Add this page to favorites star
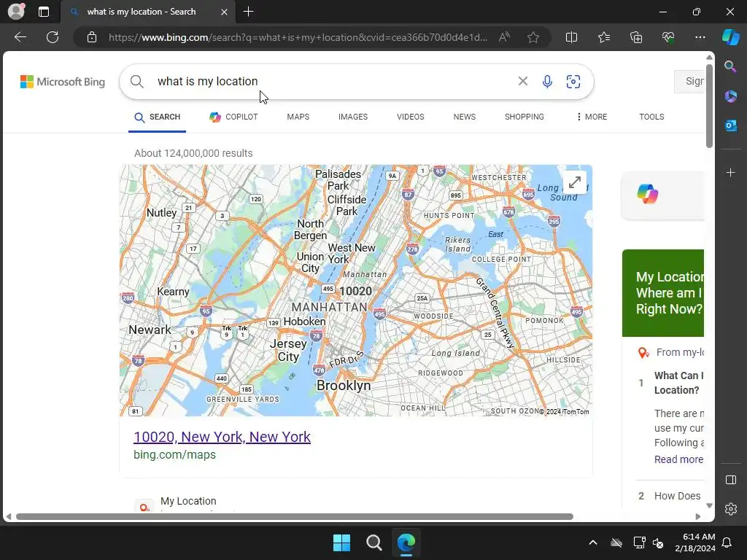This screenshot has width=747, height=560. click(533, 37)
